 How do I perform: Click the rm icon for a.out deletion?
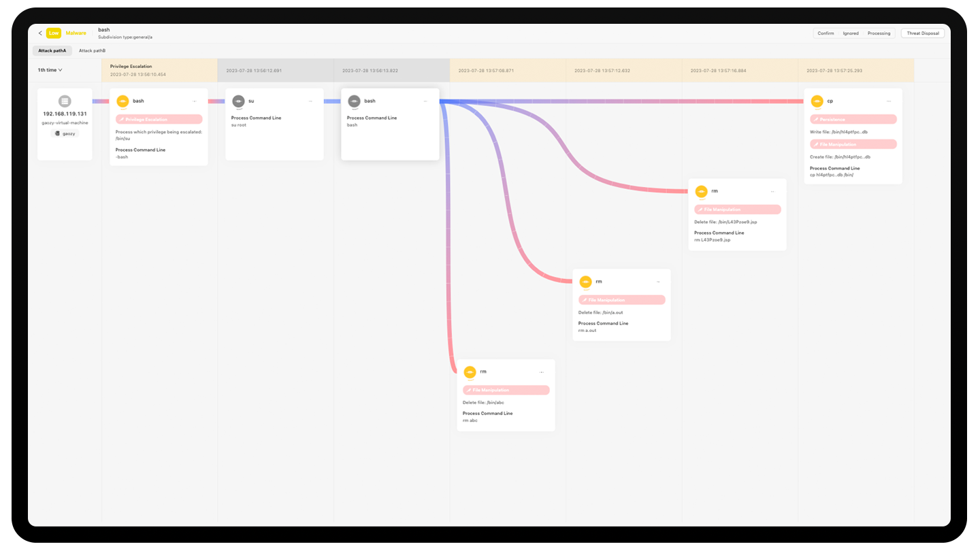(585, 281)
